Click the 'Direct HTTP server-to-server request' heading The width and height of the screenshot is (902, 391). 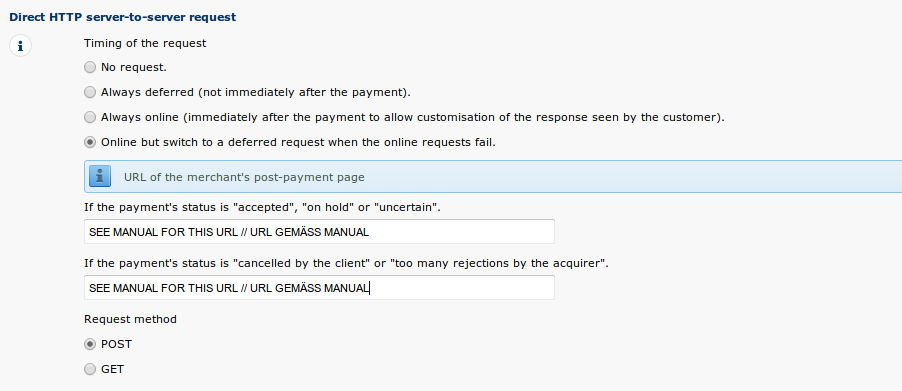pyautogui.click(x=123, y=17)
